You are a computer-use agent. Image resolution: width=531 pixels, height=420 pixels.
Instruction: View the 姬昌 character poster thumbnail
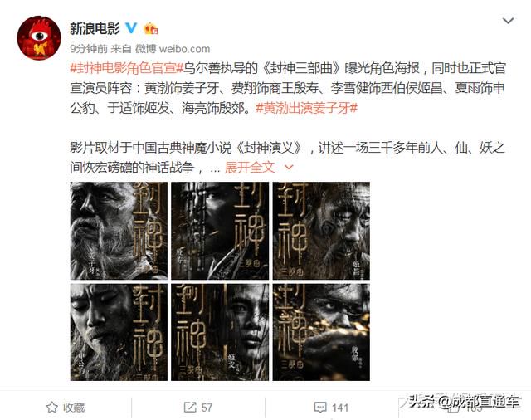click(x=321, y=231)
